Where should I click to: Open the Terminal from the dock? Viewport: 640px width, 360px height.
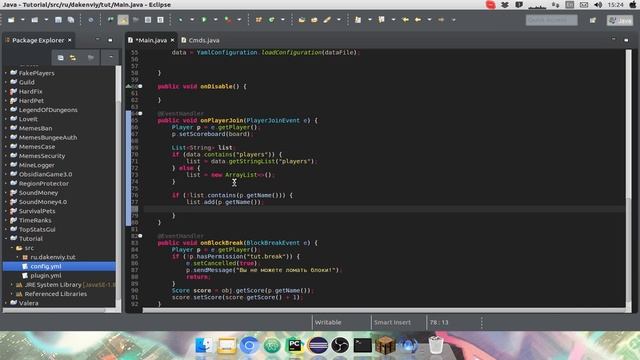click(362, 345)
